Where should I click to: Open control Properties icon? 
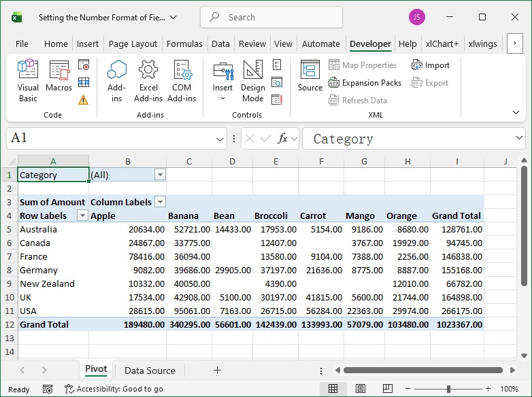277,65
